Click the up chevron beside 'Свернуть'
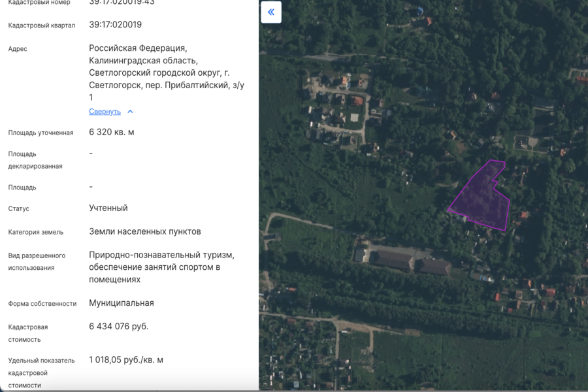 click(x=130, y=112)
